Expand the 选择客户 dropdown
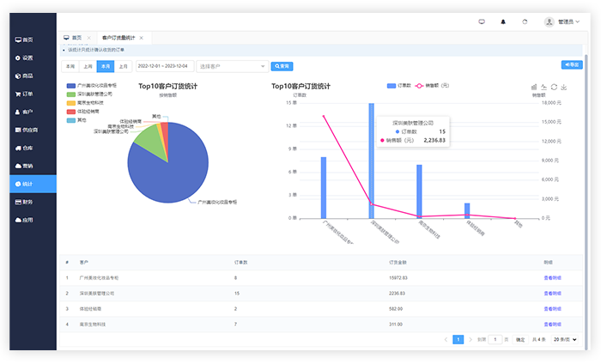Viewport: 601px width, 364px height. tap(232, 65)
